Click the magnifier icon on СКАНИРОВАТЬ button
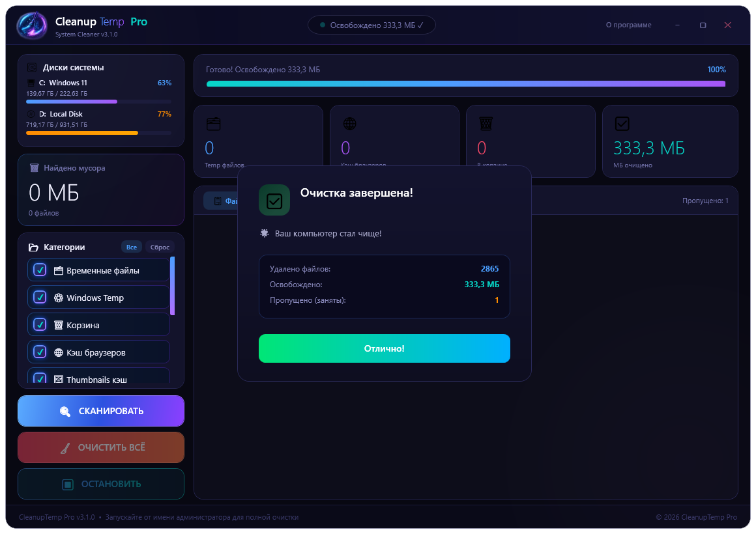The height and width of the screenshot is (534, 756). click(x=65, y=411)
